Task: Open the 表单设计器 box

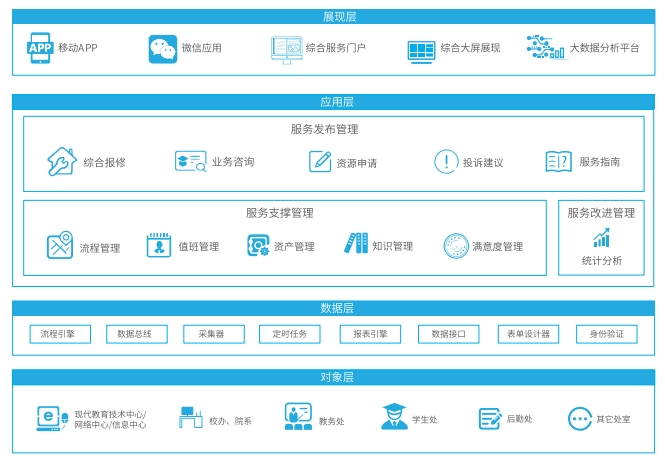Action: pyautogui.click(x=528, y=334)
